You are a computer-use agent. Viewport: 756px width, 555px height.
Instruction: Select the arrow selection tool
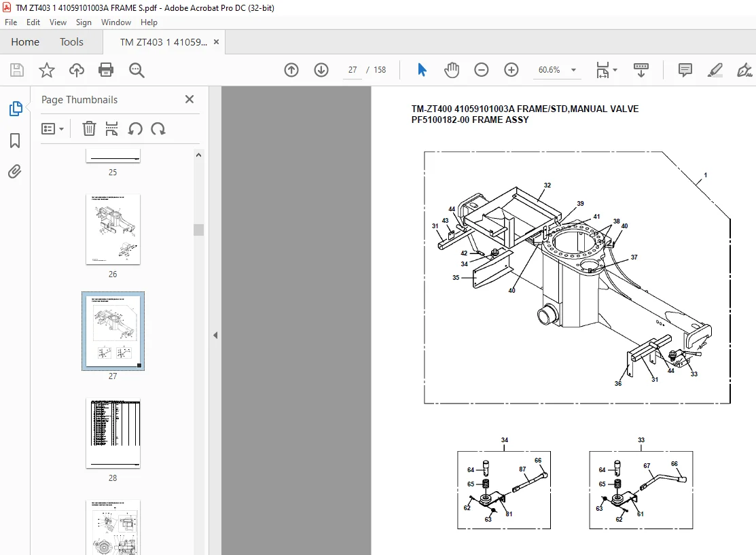click(422, 70)
